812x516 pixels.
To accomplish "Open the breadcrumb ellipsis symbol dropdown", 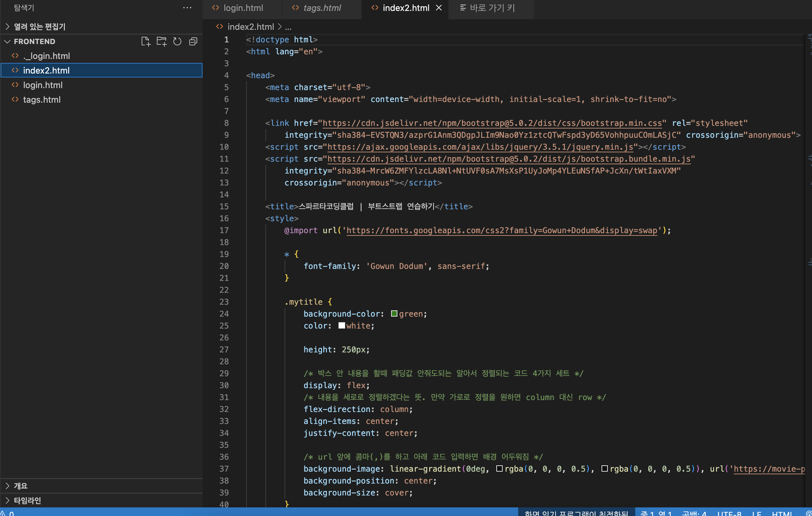I will click(288, 27).
